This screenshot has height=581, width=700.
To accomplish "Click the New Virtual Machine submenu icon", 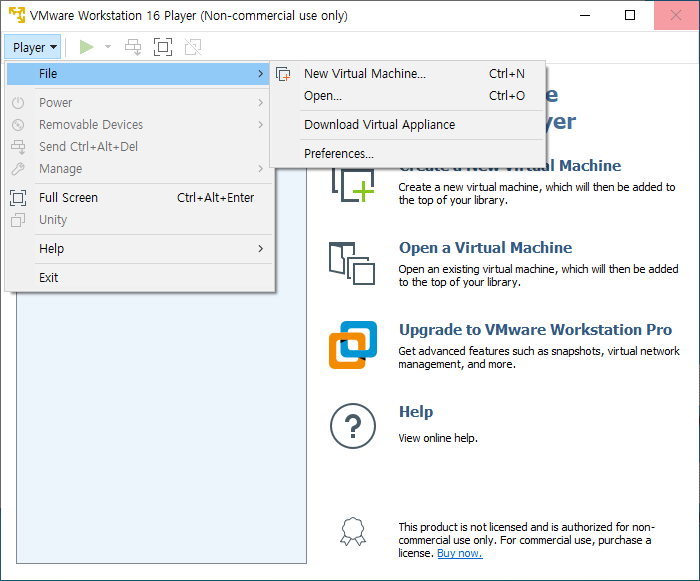I will click(283, 74).
